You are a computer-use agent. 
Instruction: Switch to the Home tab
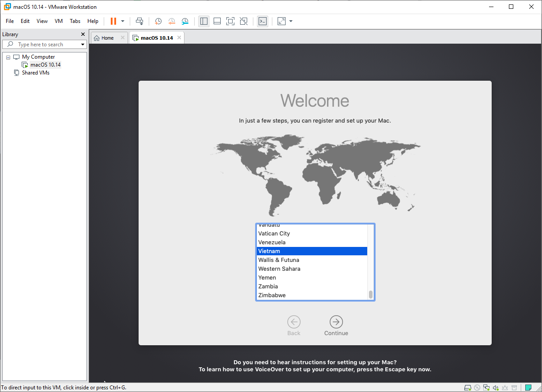106,37
